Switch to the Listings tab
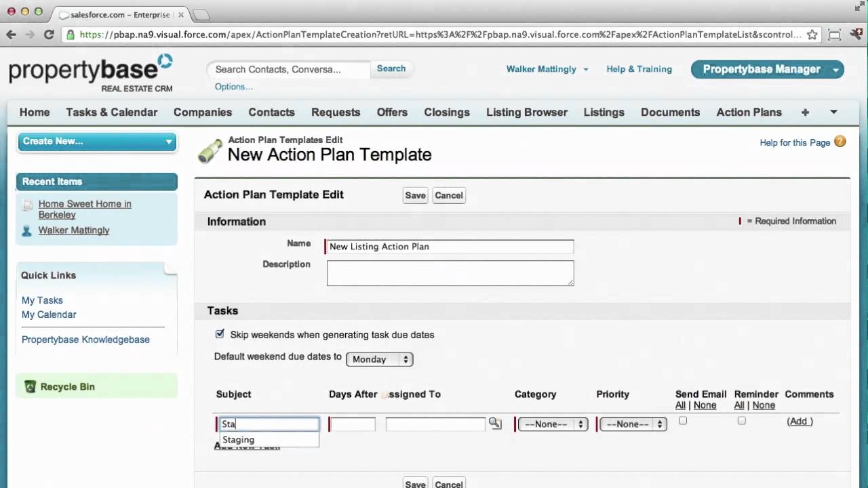 tap(604, 113)
